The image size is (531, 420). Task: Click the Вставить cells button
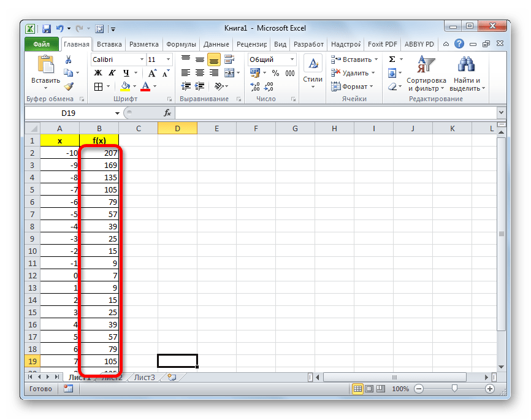pos(354,59)
